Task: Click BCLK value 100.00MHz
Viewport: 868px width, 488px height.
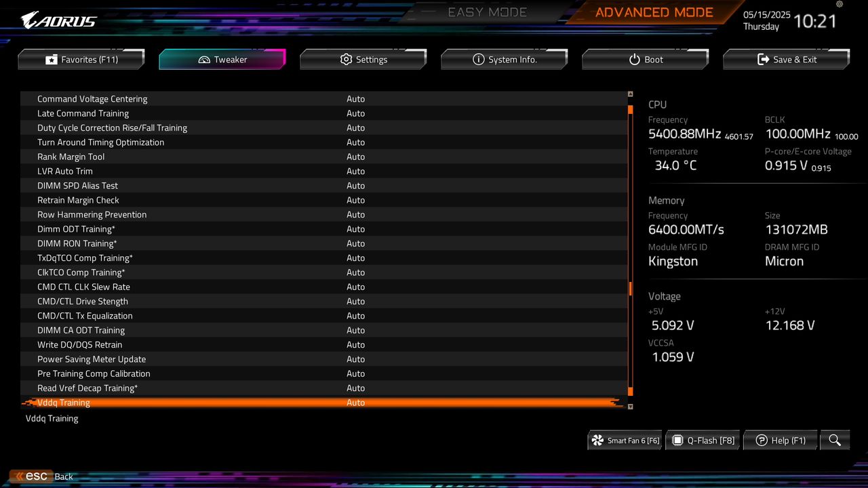Action: tap(798, 134)
